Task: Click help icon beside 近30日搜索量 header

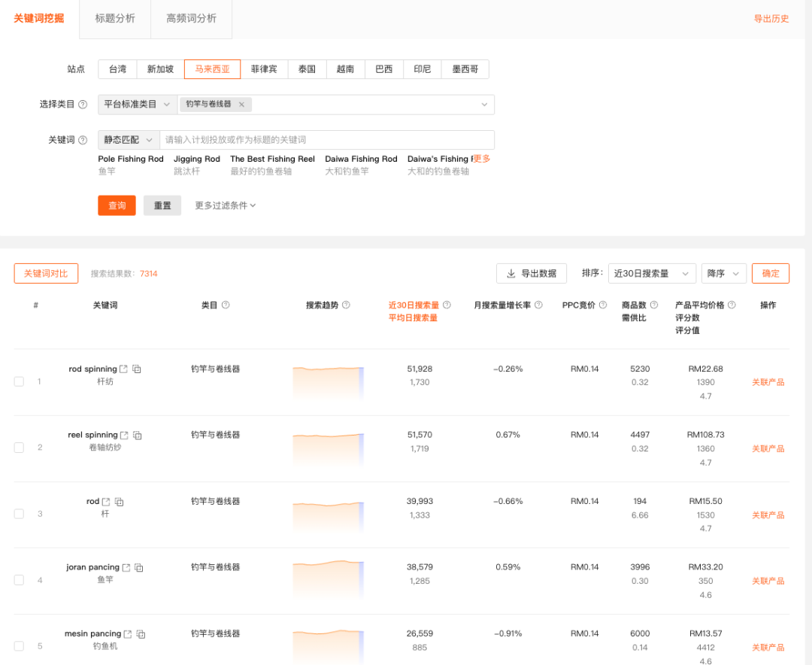Action: [447, 305]
